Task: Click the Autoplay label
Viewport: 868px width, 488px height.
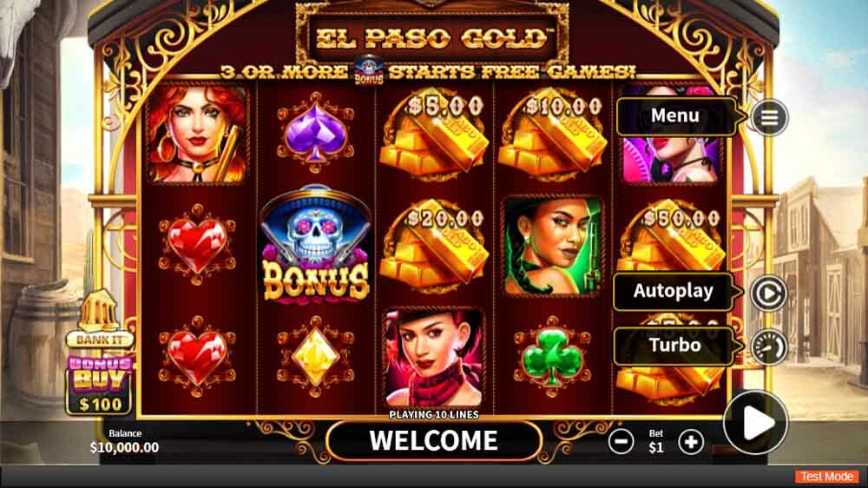Action: (x=674, y=291)
